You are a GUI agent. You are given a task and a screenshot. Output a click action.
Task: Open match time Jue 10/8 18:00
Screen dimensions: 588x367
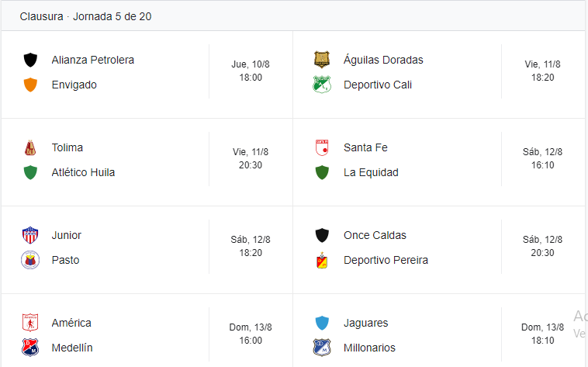point(251,71)
